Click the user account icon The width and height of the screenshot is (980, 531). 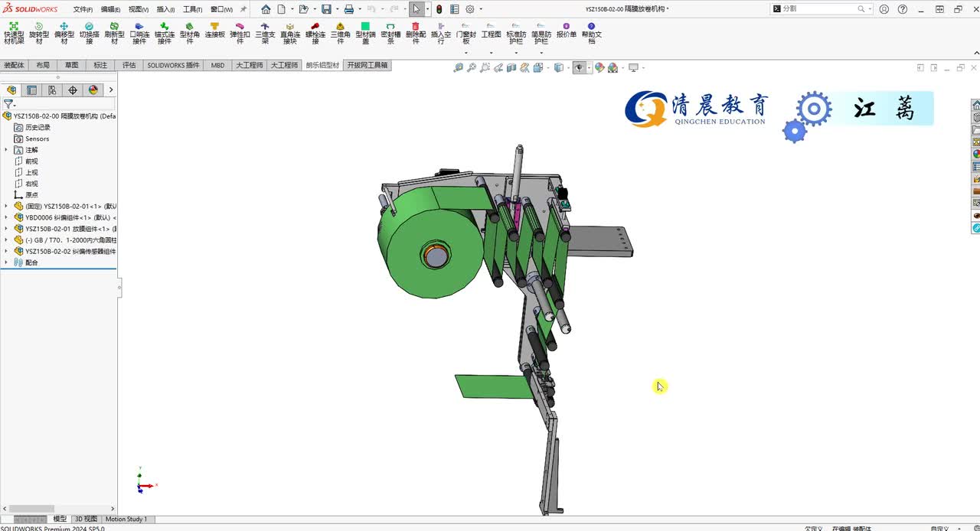884,9
